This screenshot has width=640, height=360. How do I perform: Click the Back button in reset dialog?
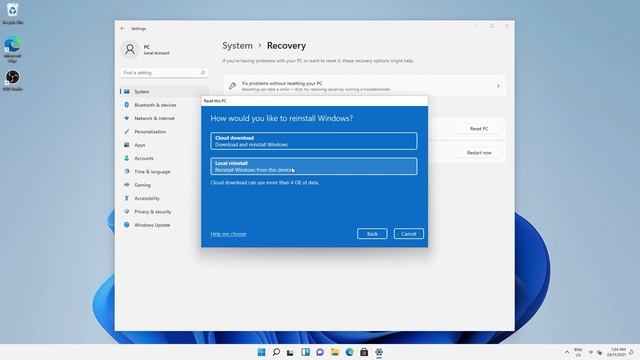(x=372, y=234)
